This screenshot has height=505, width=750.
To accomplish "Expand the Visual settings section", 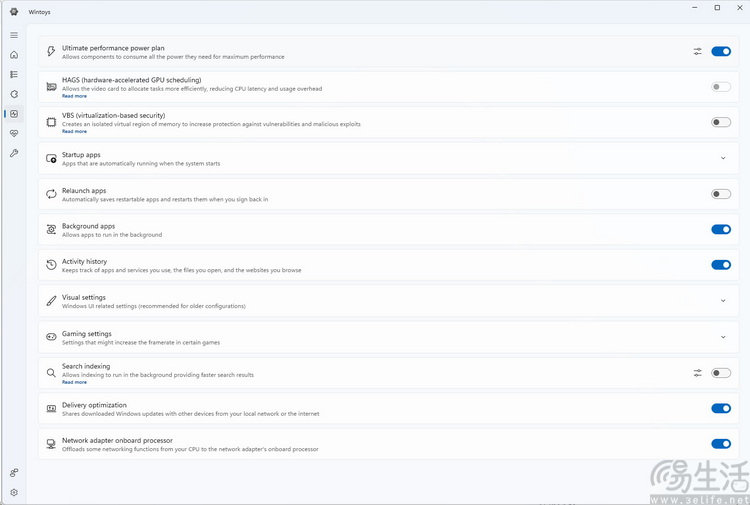I will [723, 301].
